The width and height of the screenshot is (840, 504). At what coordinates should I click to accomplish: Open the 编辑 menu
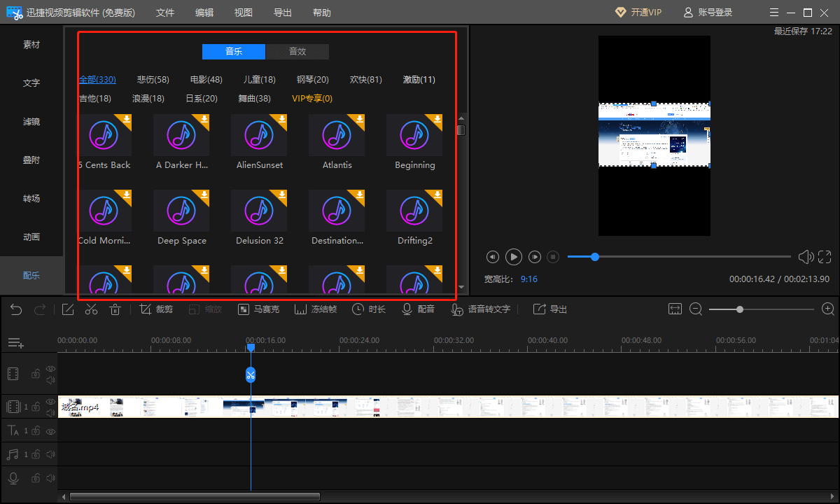coord(204,13)
